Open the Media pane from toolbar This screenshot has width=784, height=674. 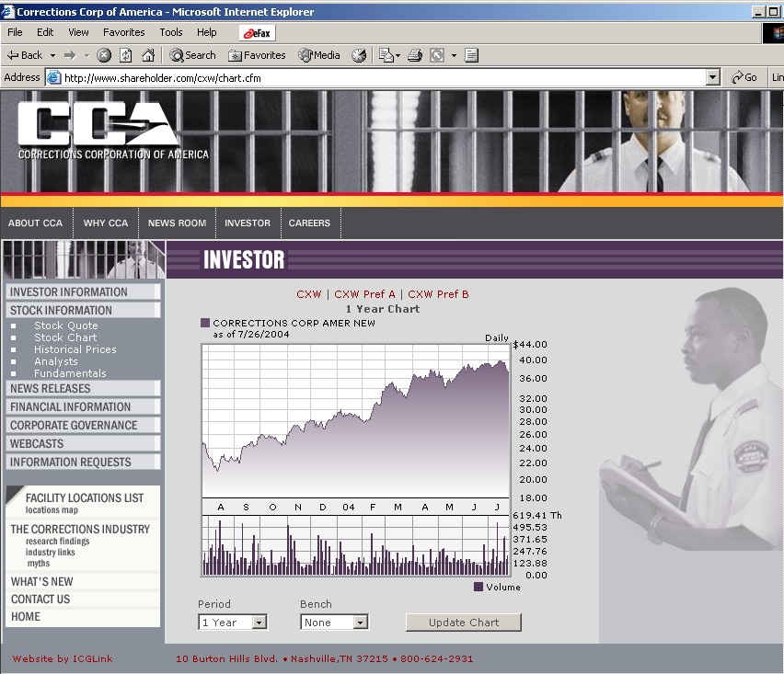tap(319, 55)
